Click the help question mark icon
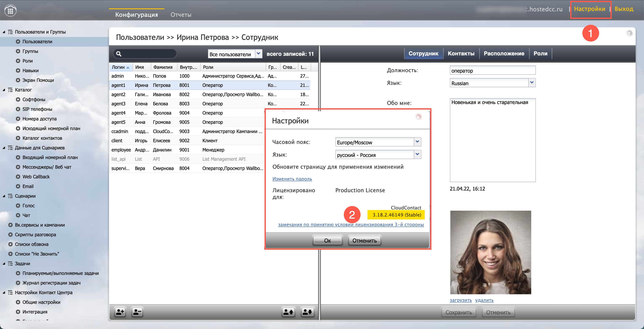Screen dimensions: 644x329 tap(629, 33)
